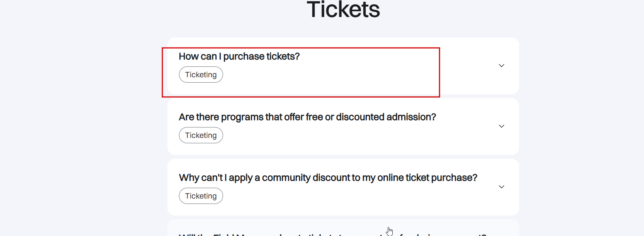Click chevron beside free or discounted admission question
Viewport: 644px width, 236px height.
coord(501,126)
